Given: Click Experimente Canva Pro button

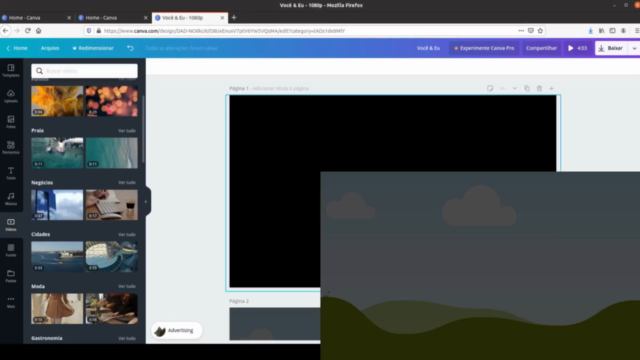Looking at the screenshot, I should click(x=484, y=48).
